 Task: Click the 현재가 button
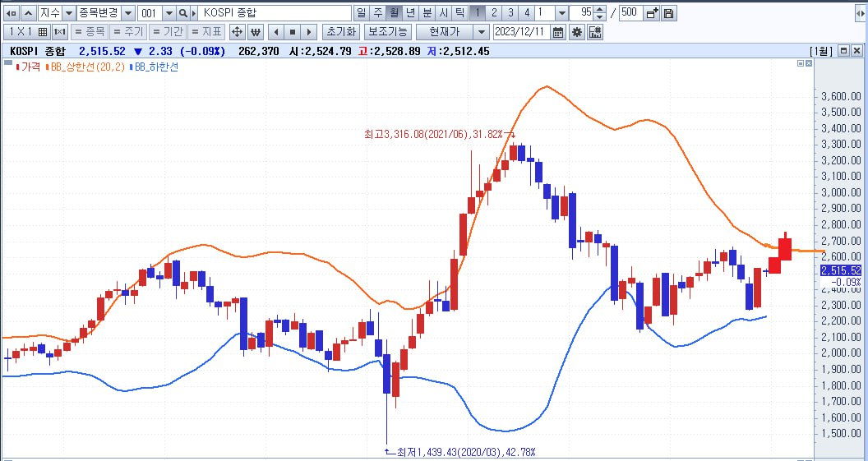446,32
